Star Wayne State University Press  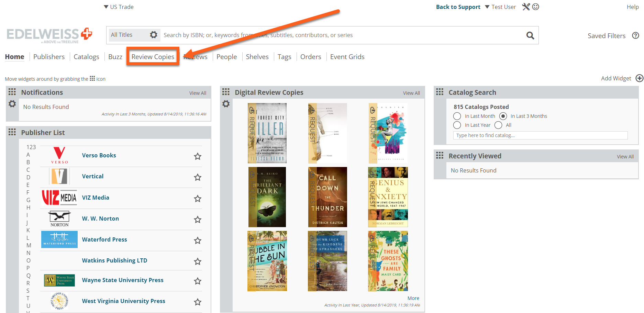[198, 281]
